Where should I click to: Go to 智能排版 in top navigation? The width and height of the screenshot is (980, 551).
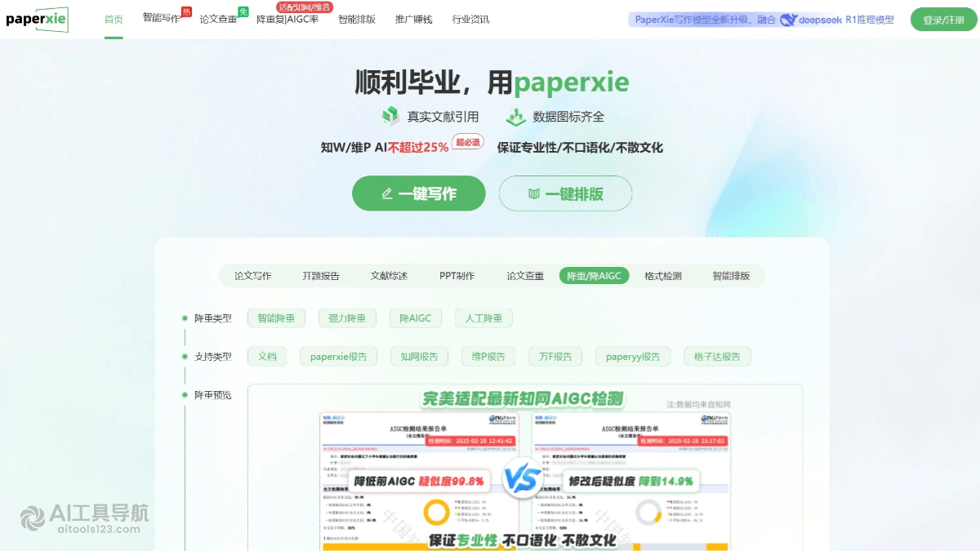[357, 19]
